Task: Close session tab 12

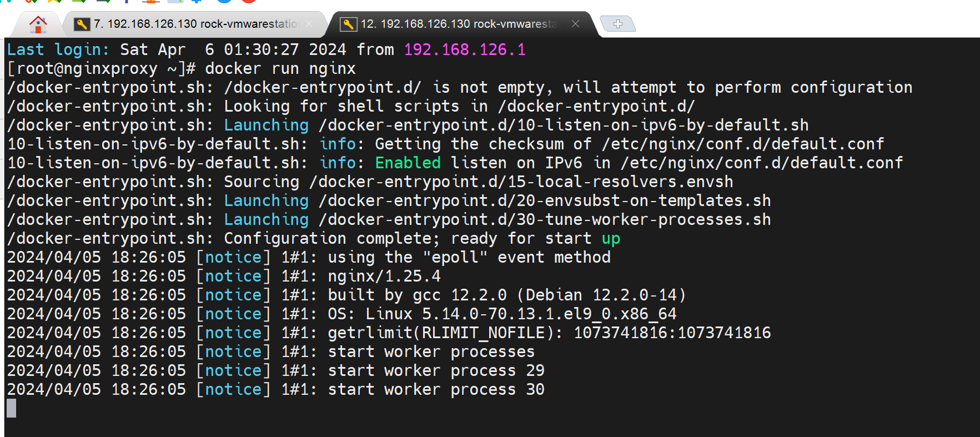Action: tap(575, 24)
